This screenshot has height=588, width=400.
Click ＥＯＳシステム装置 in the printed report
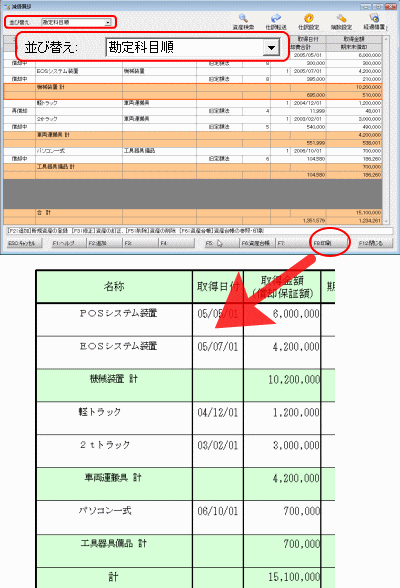pos(118,346)
